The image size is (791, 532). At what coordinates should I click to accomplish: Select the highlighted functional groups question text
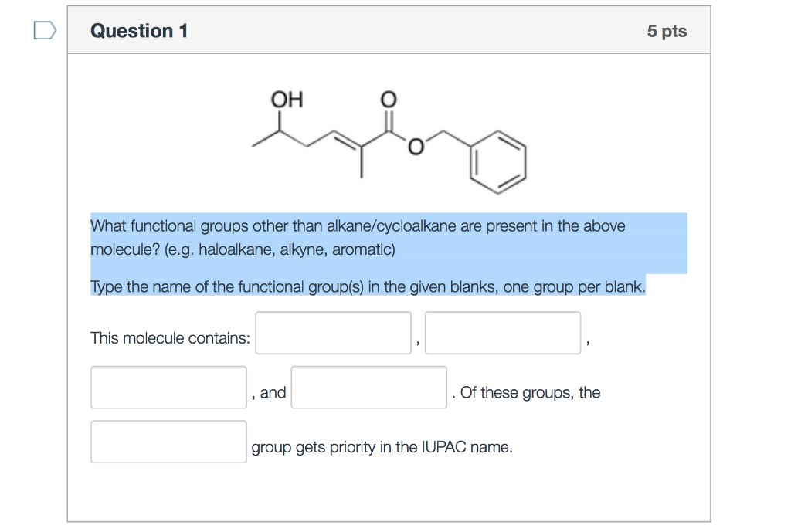tap(358, 226)
